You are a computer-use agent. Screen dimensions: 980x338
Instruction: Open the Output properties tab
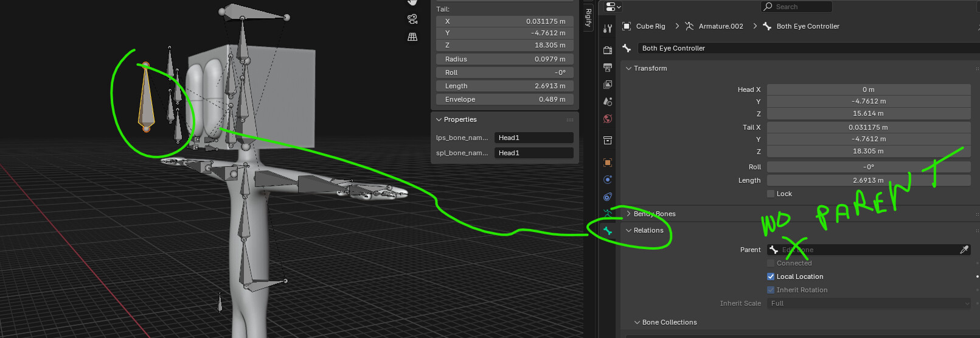click(607, 67)
